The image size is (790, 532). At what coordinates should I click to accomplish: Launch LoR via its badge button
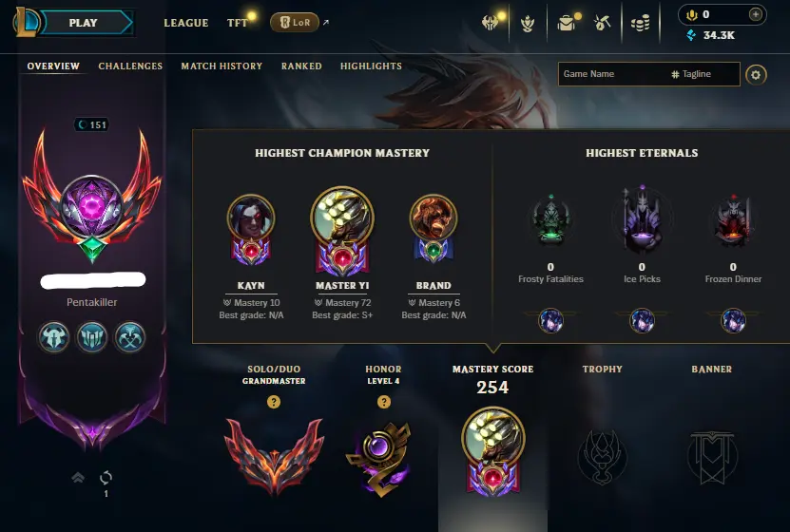point(295,23)
